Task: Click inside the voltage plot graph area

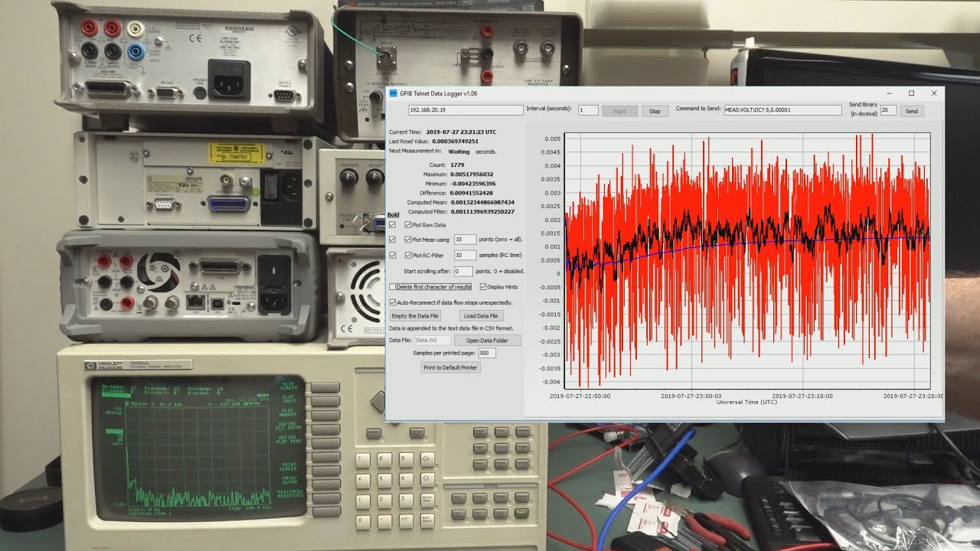Action: point(747,262)
